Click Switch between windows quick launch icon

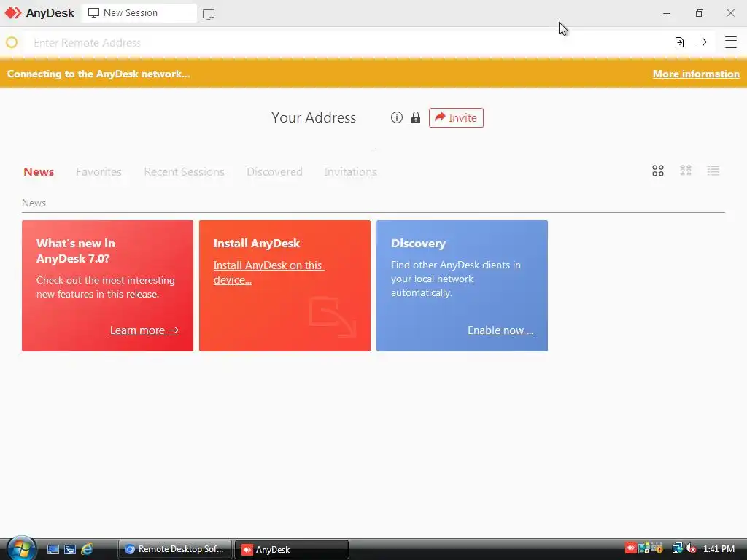pyautogui.click(x=70, y=549)
